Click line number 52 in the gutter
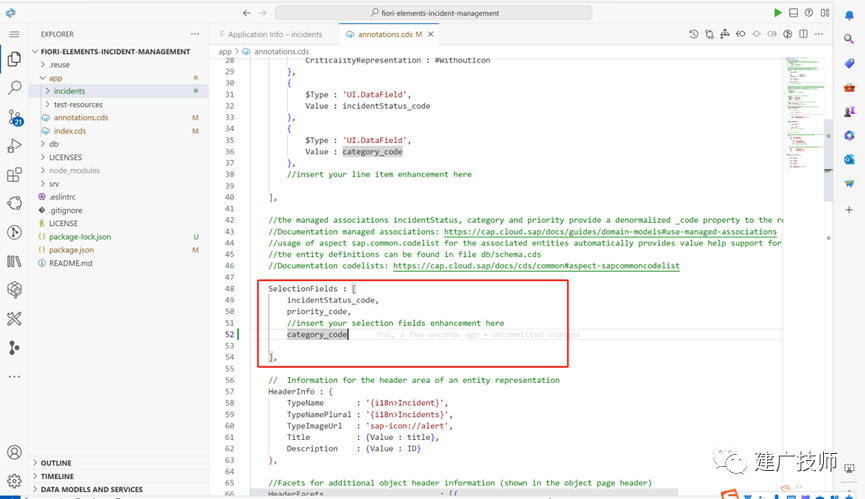Screen dimensions: 865x499 click(229, 334)
